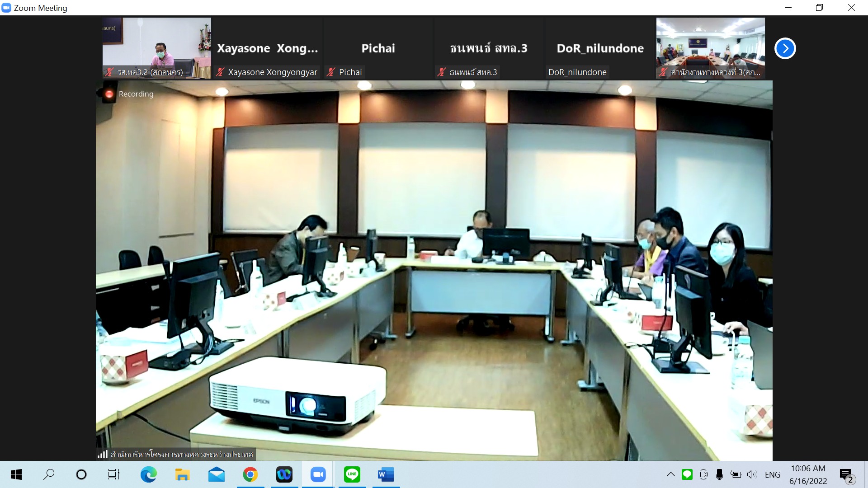
Task: Click the red Recording indicator
Action: pyautogui.click(x=109, y=94)
